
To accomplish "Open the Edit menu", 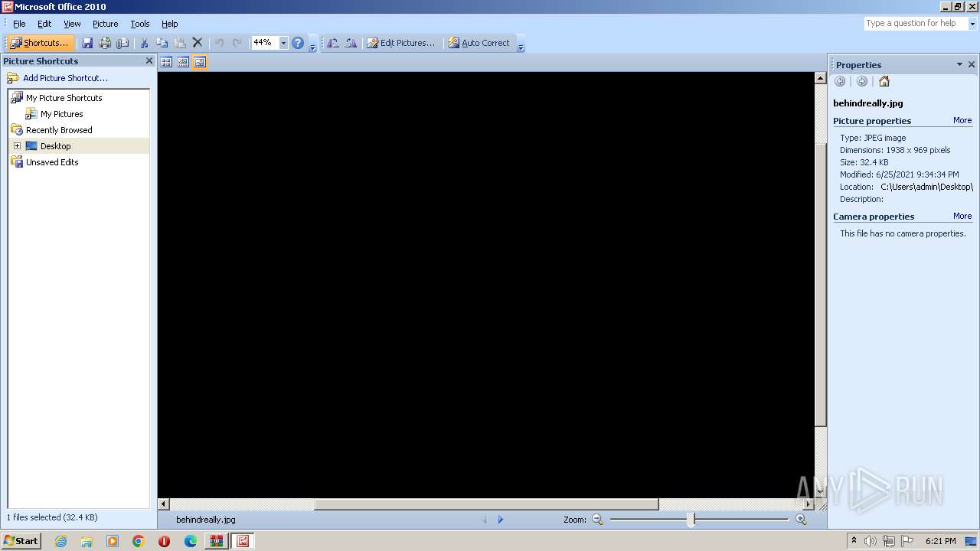I will tap(44, 24).
